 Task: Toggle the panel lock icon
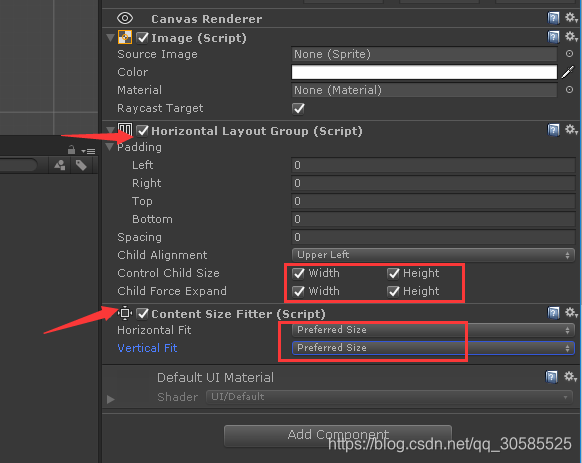pyautogui.click(x=71, y=150)
